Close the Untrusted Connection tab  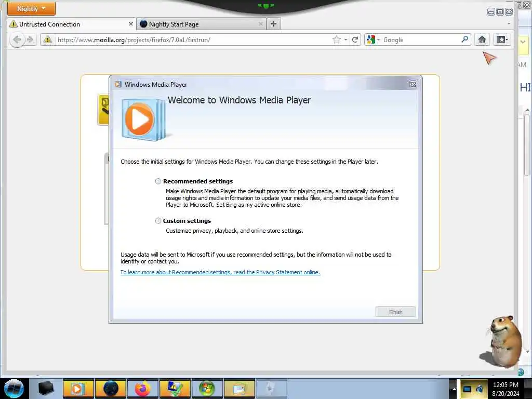[130, 24]
